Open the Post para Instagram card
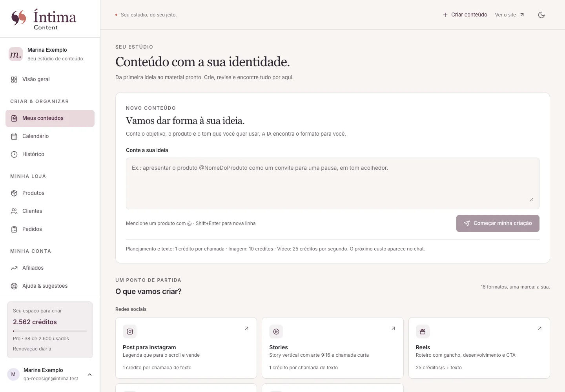 pos(186,348)
